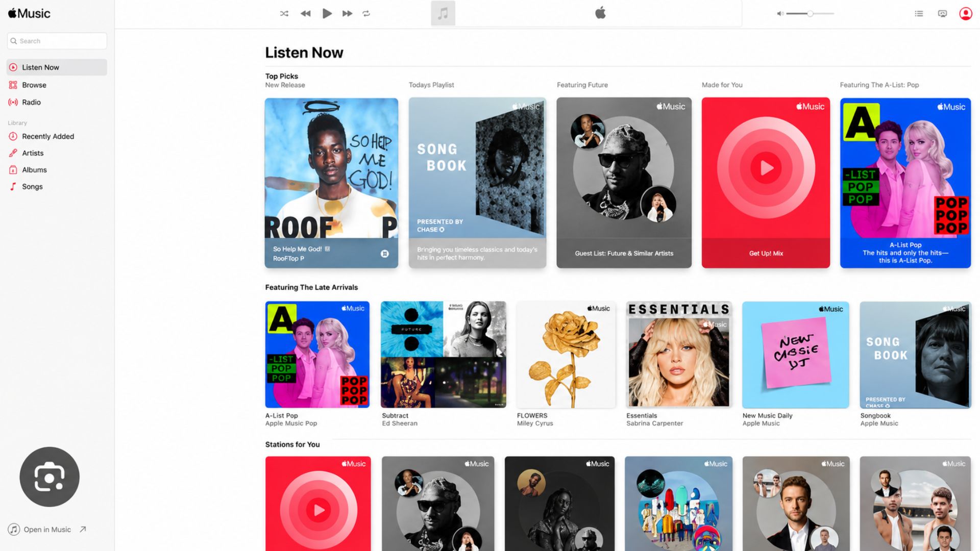This screenshot has width=980, height=551.
Task: Open the last station card with three men
Action: (x=915, y=504)
